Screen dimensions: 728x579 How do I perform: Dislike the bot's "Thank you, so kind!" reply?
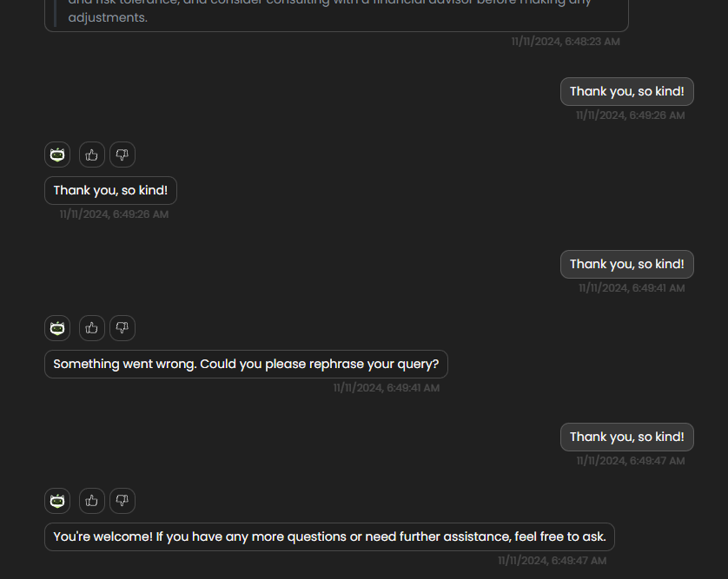click(x=122, y=155)
